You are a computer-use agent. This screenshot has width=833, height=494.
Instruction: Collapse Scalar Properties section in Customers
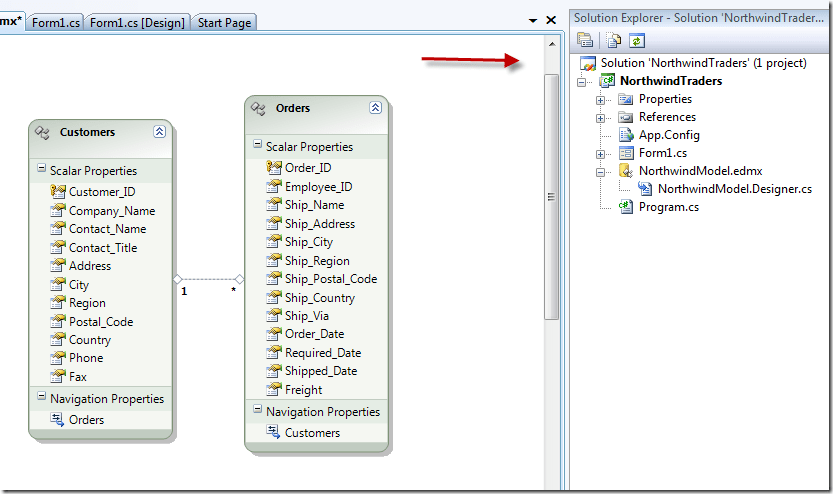click(41, 170)
